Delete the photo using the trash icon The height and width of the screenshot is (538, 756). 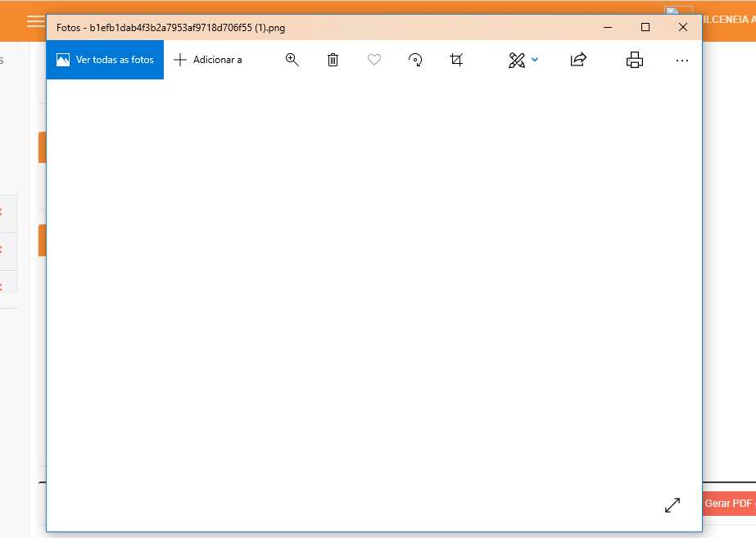click(x=333, y=60)
